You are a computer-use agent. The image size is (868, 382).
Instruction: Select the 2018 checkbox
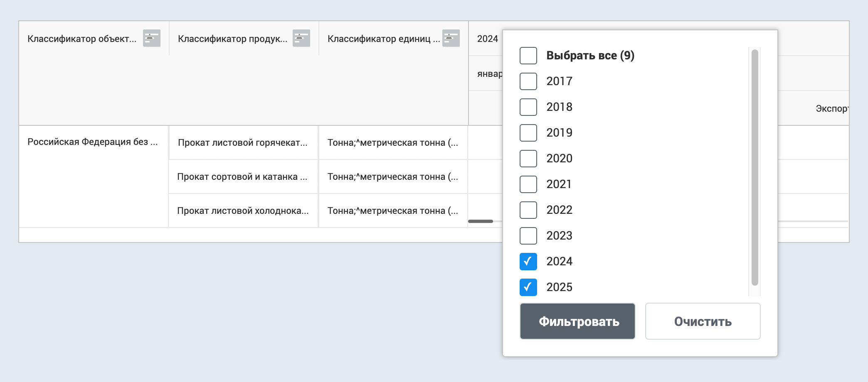(528, 107)
